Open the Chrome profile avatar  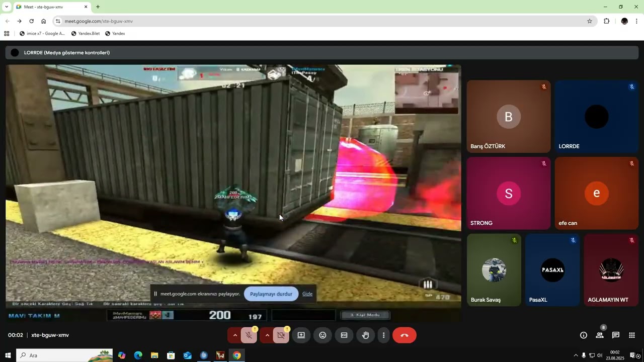(624, 21)
